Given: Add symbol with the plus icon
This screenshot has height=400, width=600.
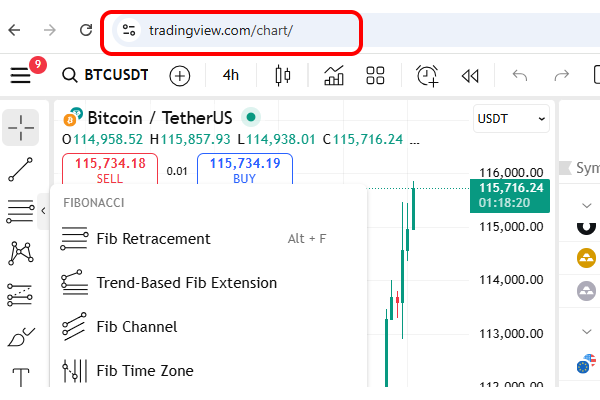Looking at the screenshot, I should (x=179, y=75).
